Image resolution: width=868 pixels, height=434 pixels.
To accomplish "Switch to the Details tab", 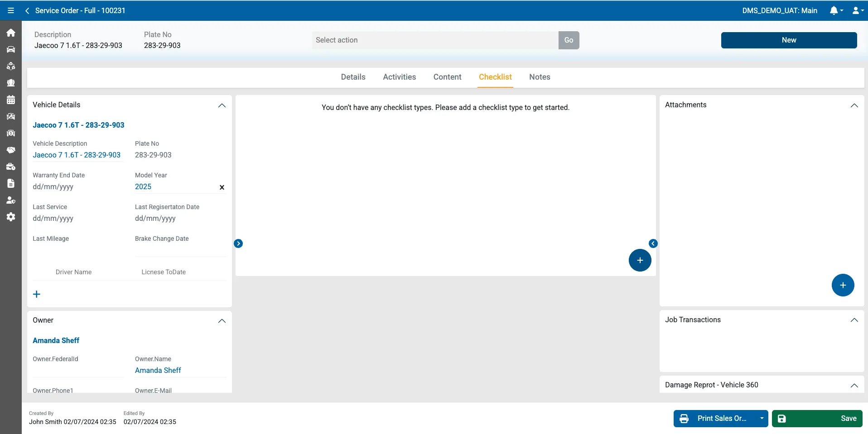I will click(353, 77).
